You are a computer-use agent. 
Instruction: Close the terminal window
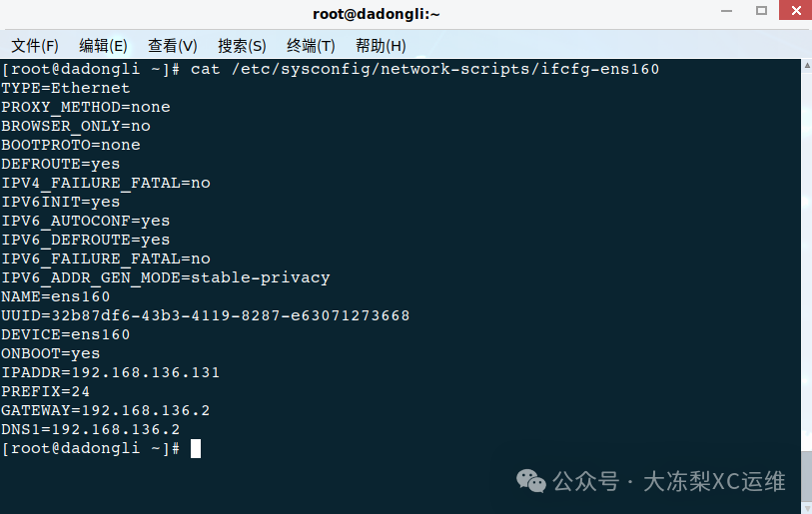796,10
